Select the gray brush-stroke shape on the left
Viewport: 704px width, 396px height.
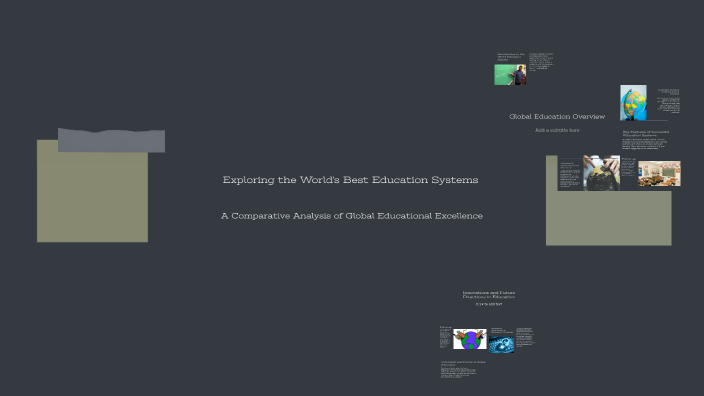(x=111, y=141)
